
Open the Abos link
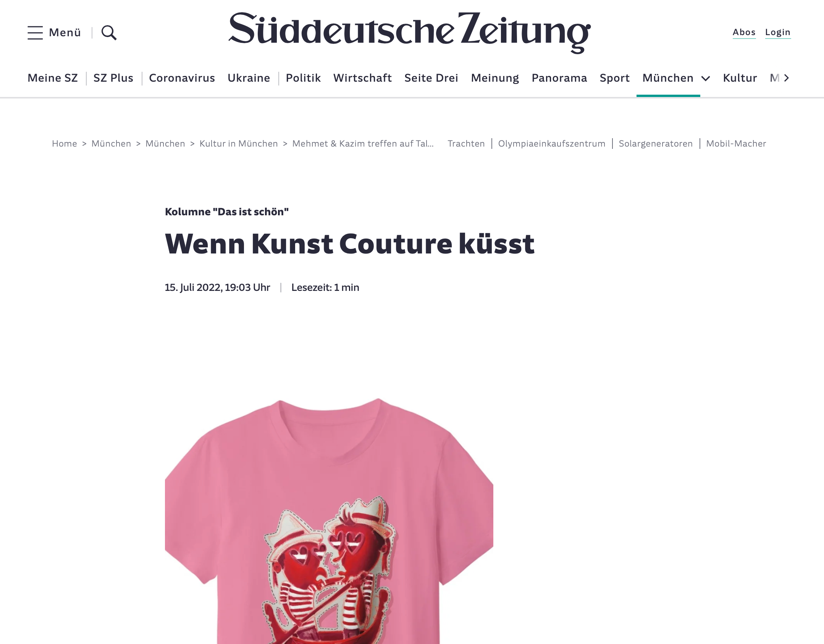coord(744,32)
